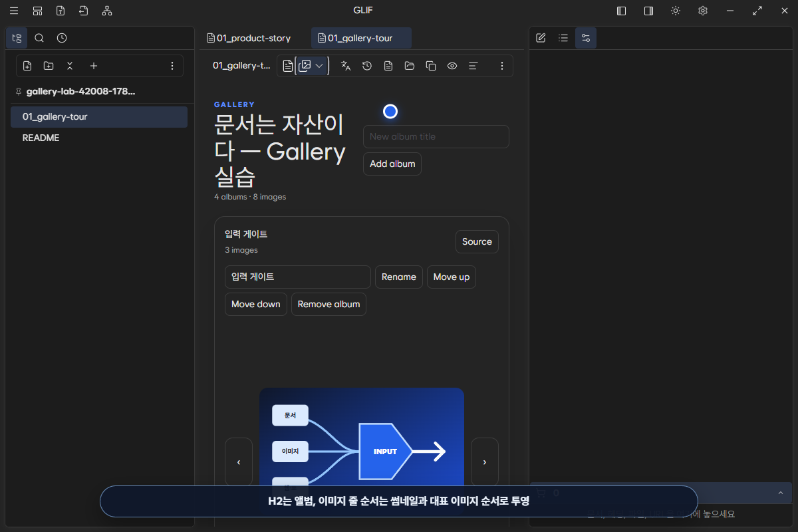
Task: Select the sliders properties tab in right panel
Action: [586, 38]
